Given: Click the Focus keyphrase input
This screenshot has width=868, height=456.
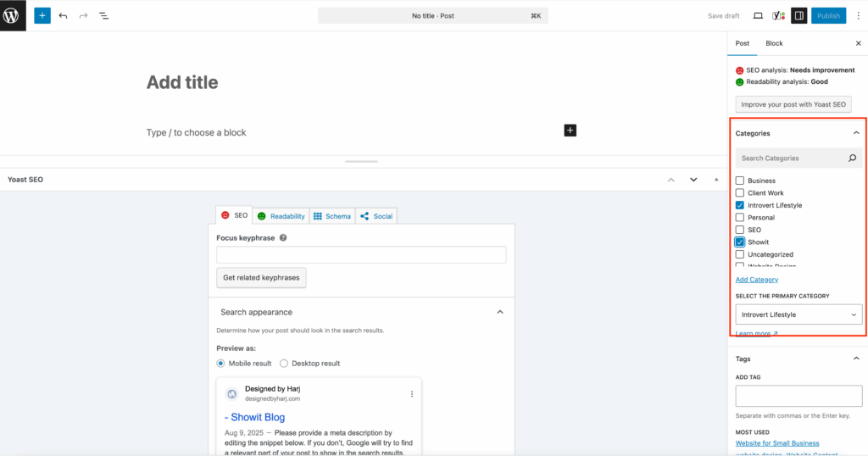Looking at the screenshot, I should pos(361,254).
